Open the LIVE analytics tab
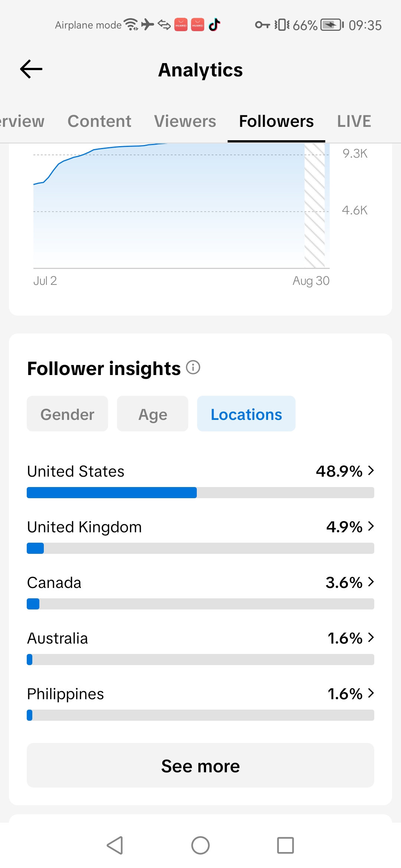This screenshot has width=401, height=868. pos(354,121)
